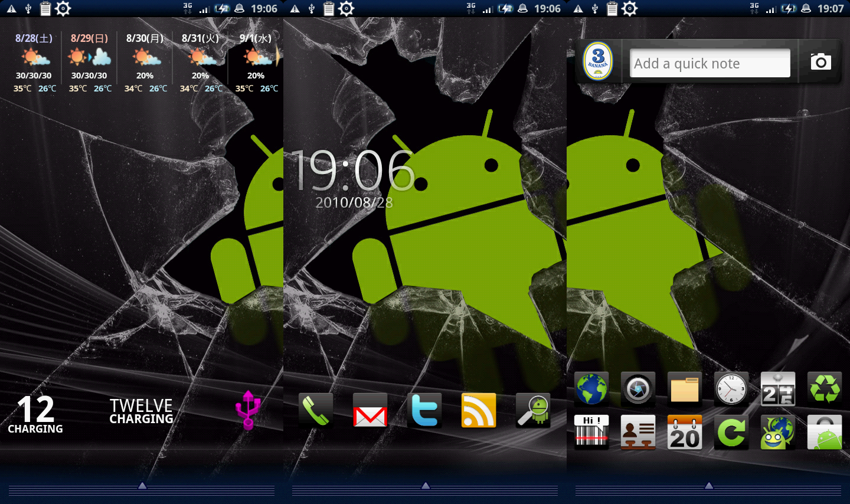Open the contacts card app

637,433
